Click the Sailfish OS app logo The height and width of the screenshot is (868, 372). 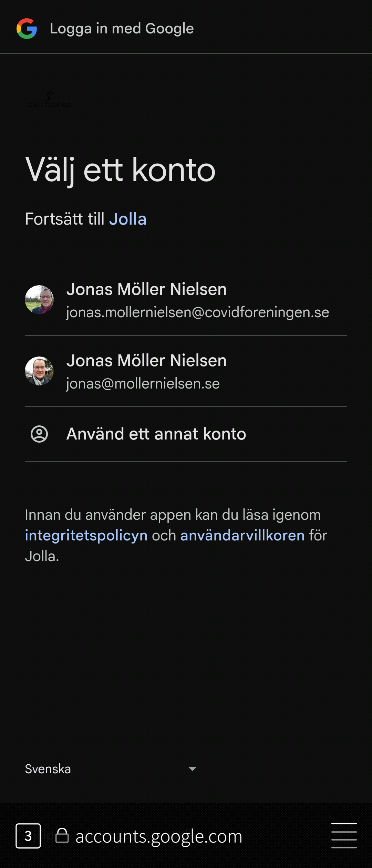tap(50, 99)
